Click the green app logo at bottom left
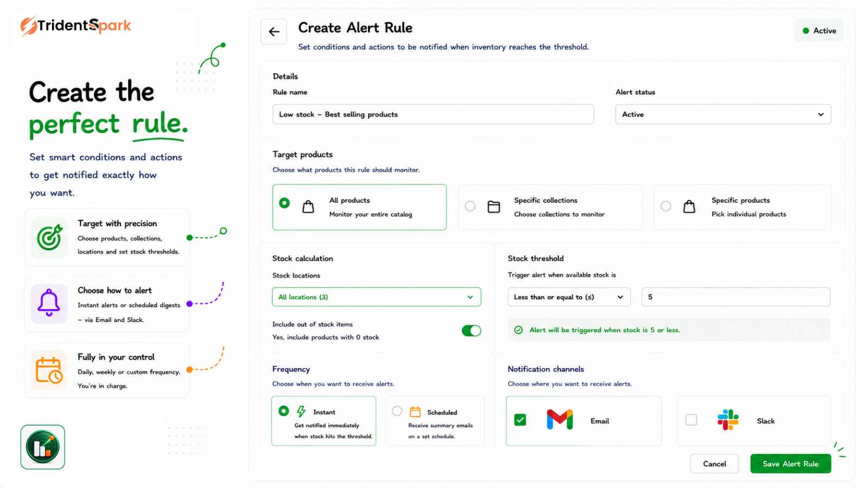Viewport: 868px width, 488px height. point(43,447)
